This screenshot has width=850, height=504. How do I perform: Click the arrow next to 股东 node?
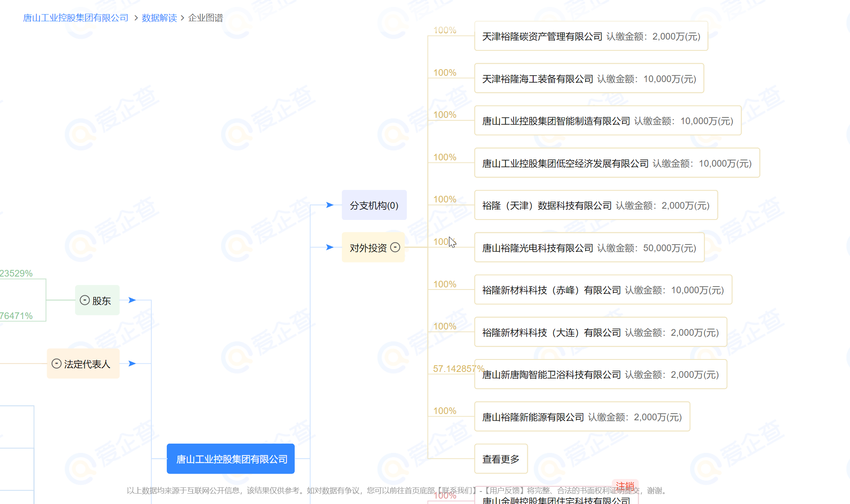click(132, 300)
